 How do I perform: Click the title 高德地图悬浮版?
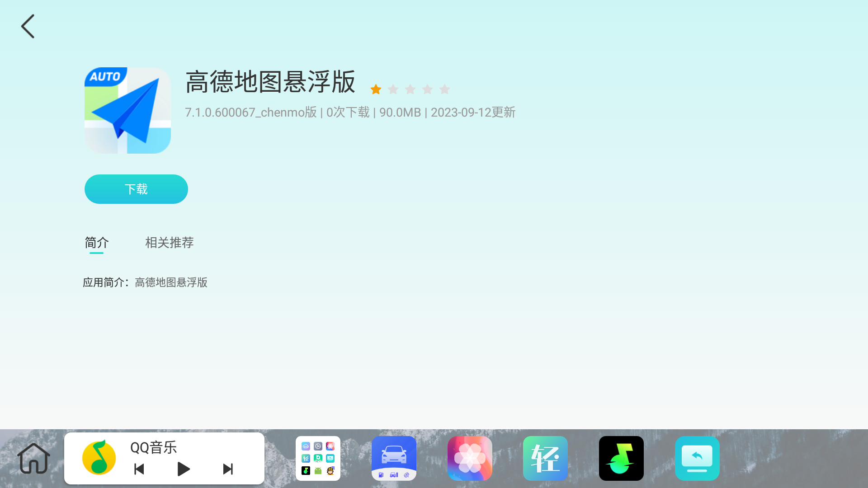[270, 82]
